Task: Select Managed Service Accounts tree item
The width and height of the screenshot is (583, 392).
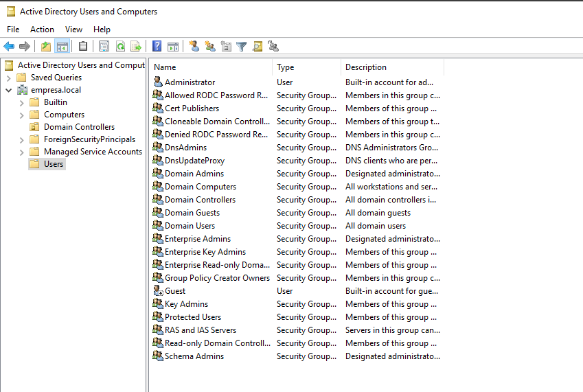Action: 93,152
